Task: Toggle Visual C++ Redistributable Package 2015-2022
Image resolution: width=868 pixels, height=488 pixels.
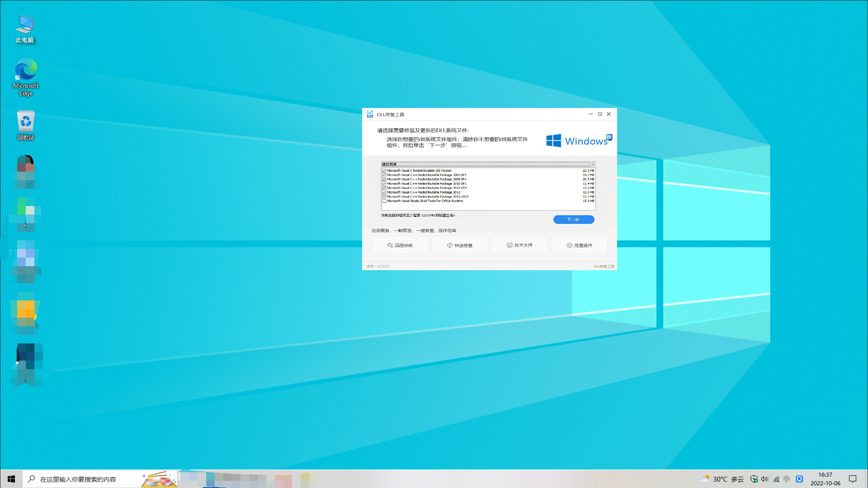Action: pos(384,197)
